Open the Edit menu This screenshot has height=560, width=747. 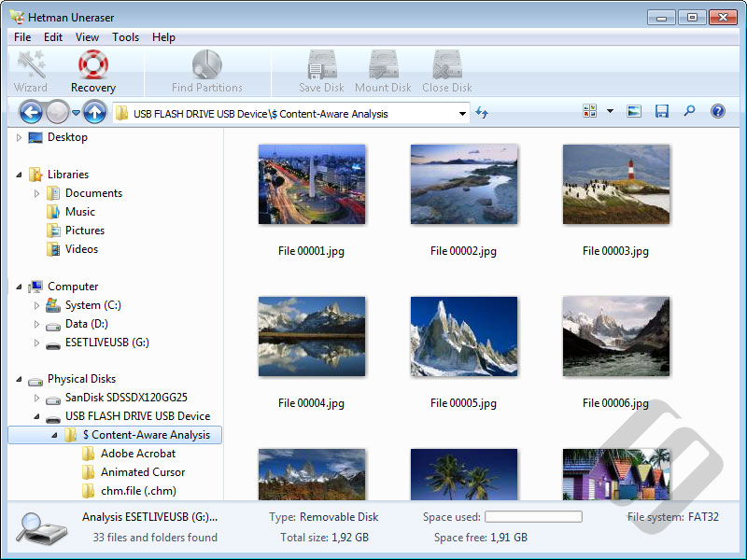pos(53,37)
